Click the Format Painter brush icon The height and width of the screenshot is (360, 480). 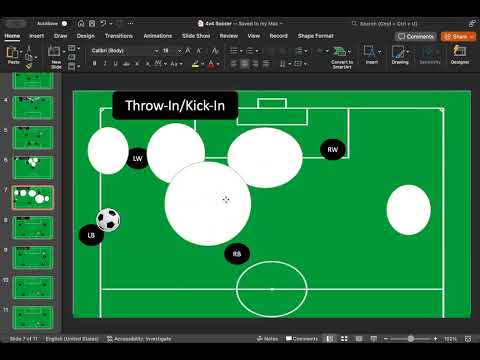coord(29,66)
